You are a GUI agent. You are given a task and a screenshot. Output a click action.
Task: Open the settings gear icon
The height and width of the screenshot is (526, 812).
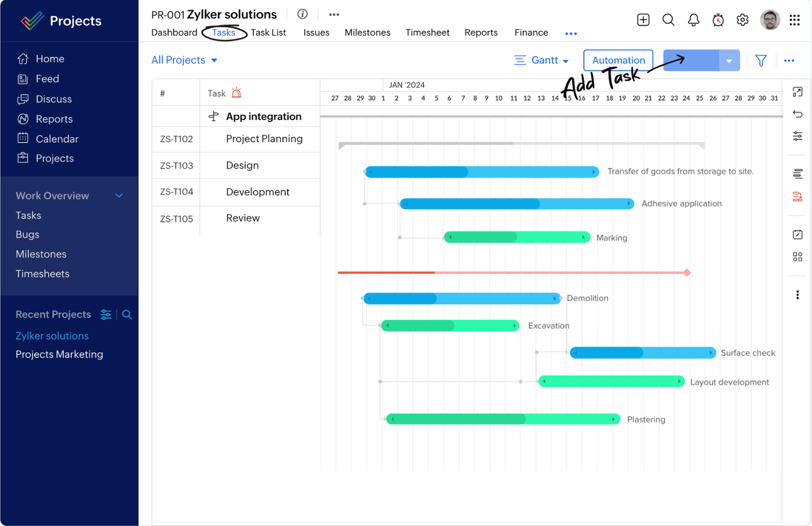coord(742,20)
